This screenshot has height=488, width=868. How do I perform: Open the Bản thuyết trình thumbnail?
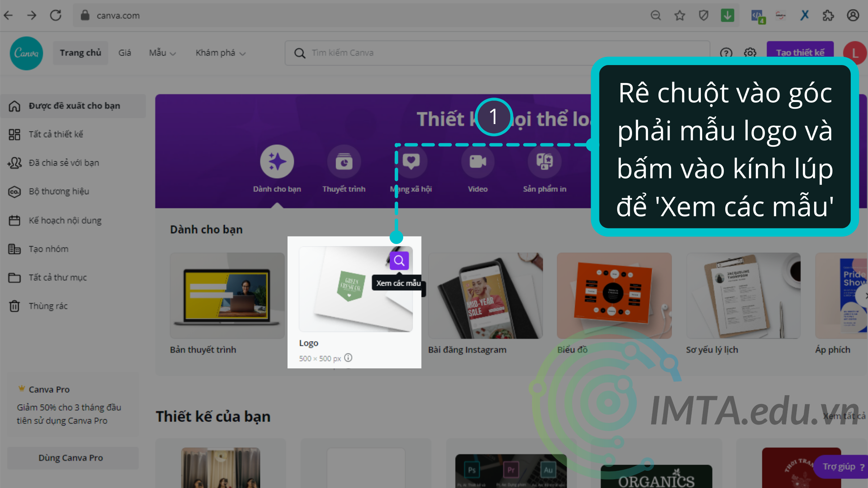pyautogui.click(x=227, y=296)
